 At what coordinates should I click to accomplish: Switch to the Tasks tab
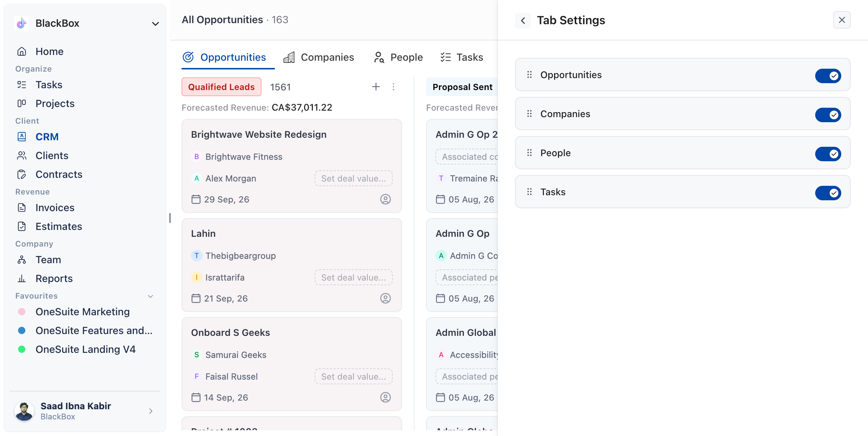(462, 57)
